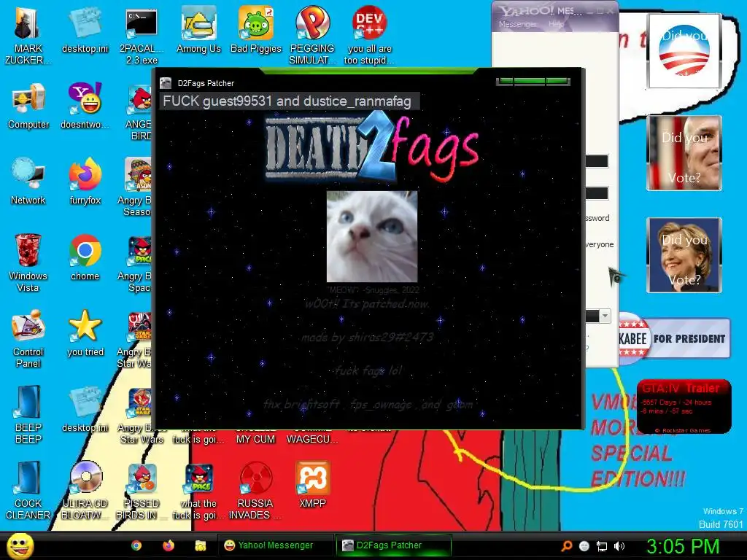Open the Help menu in Yahoo! Messenger
The height and width of the screenshot is (560, 747).
(x=555, y=24)
